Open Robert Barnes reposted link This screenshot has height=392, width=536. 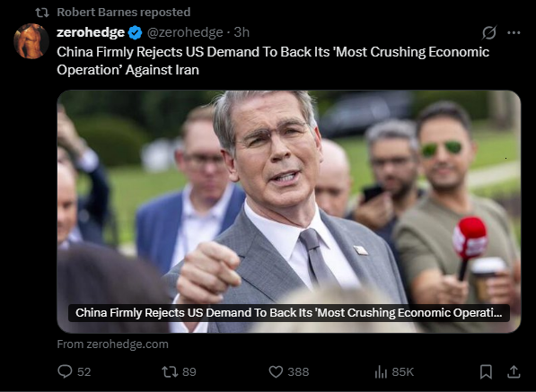[x=123, y=12]
